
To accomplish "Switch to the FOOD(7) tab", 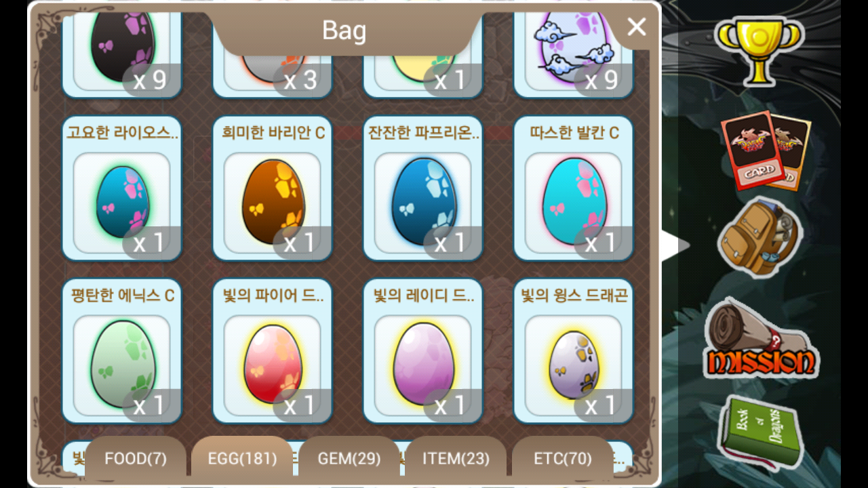I will [x=136, y=459].
